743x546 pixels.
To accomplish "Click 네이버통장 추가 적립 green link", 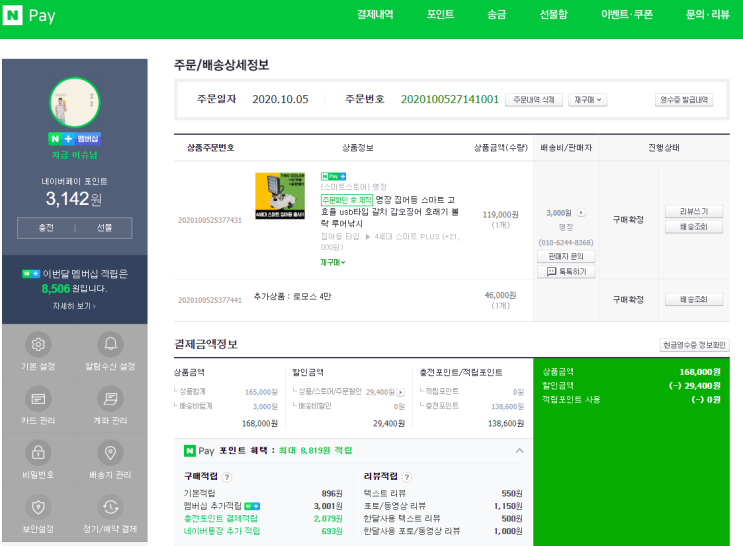I will (222, 531).
